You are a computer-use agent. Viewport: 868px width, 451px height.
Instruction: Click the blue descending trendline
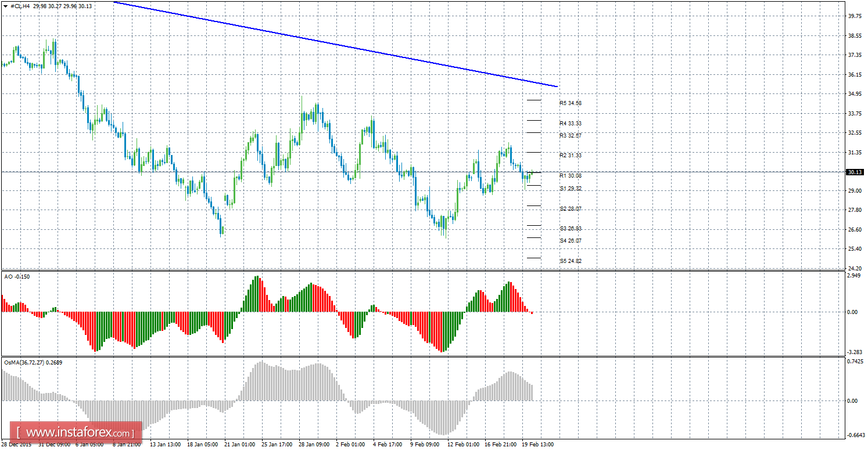point(336,44)
